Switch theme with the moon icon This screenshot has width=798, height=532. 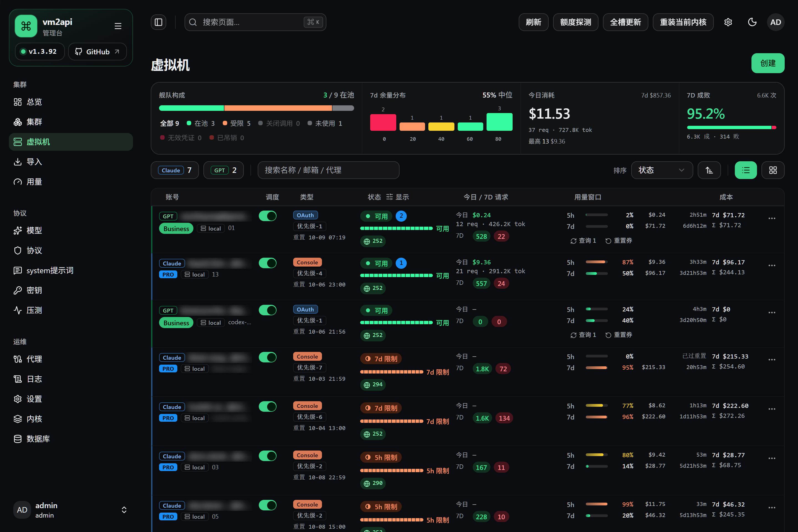coord(752,22)
